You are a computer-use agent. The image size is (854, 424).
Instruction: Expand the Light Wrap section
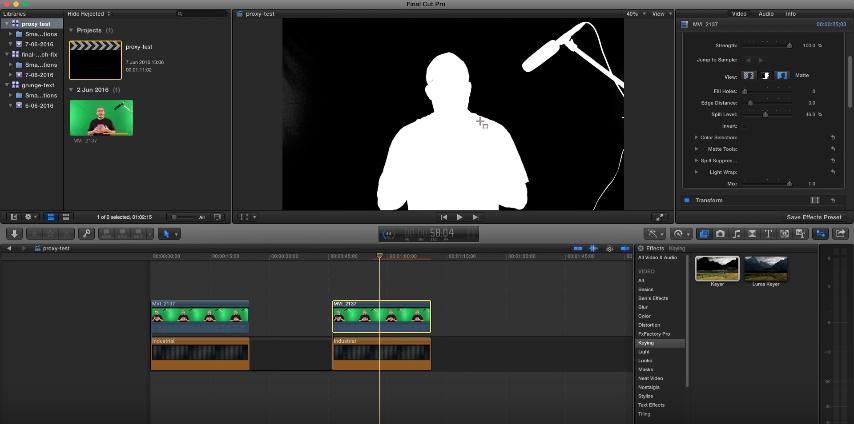point(696,172)
